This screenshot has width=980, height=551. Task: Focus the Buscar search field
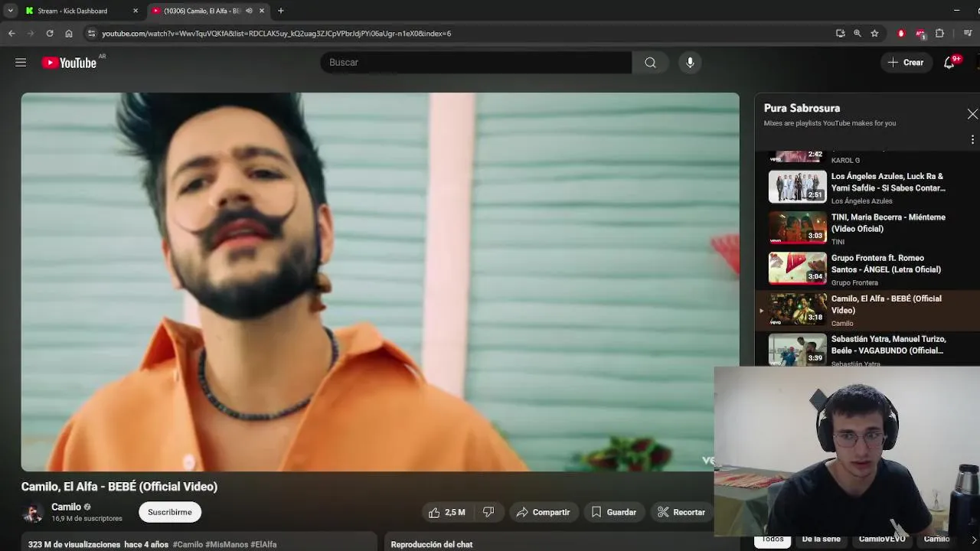click(x=476, y=63)
